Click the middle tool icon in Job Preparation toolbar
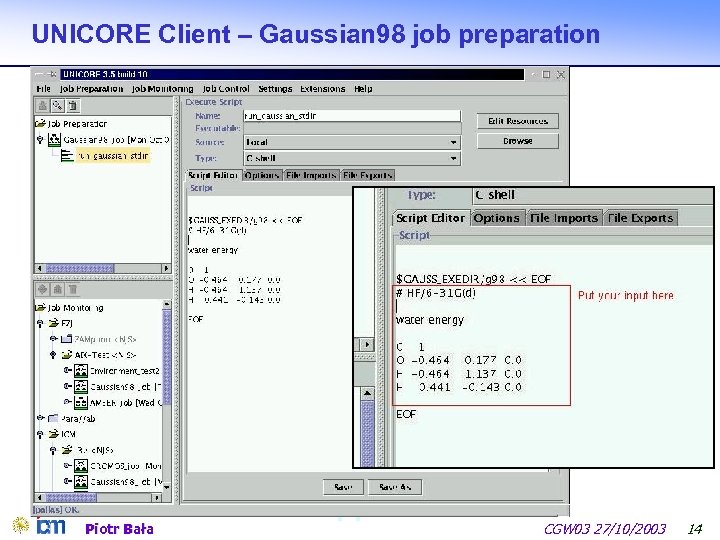The height and width of the screenshot is (540, 720). tap(57, 106)
